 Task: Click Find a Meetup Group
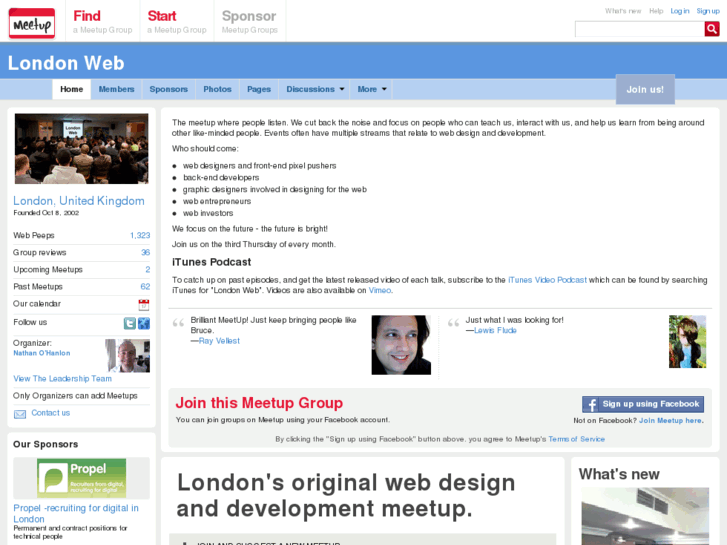(102, 22)
